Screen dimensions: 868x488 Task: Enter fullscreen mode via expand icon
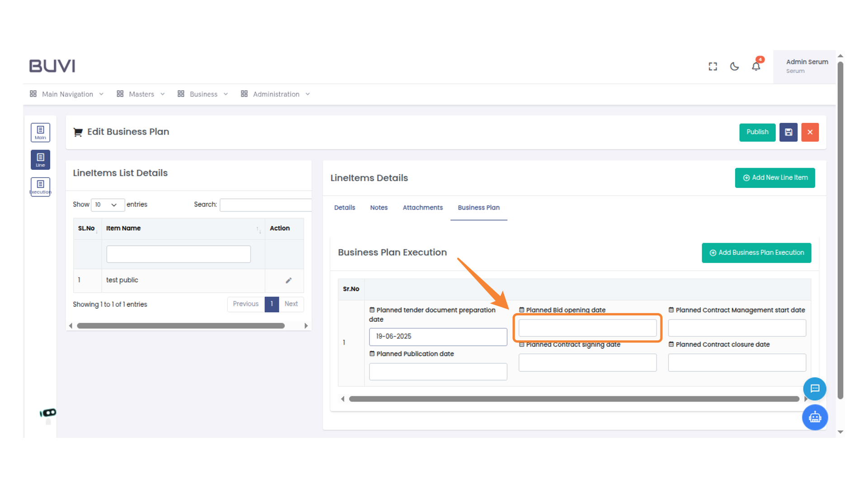[x=713, y=66]
